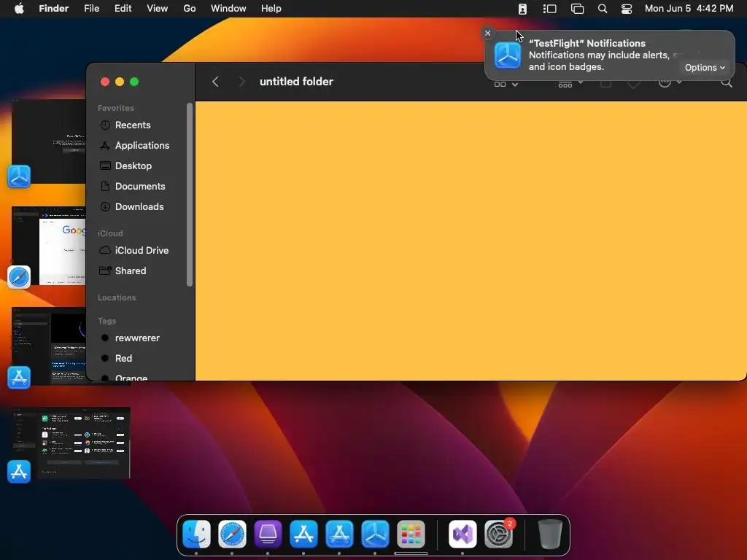Open the Go menu
Screen dimensions: 747x560
coord(190,9)
